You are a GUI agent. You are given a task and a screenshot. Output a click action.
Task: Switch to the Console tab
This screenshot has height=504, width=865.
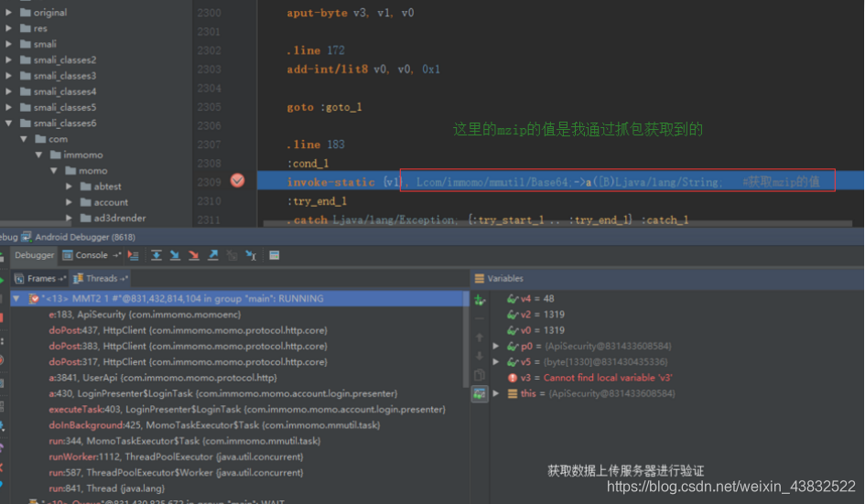(92, 255)
